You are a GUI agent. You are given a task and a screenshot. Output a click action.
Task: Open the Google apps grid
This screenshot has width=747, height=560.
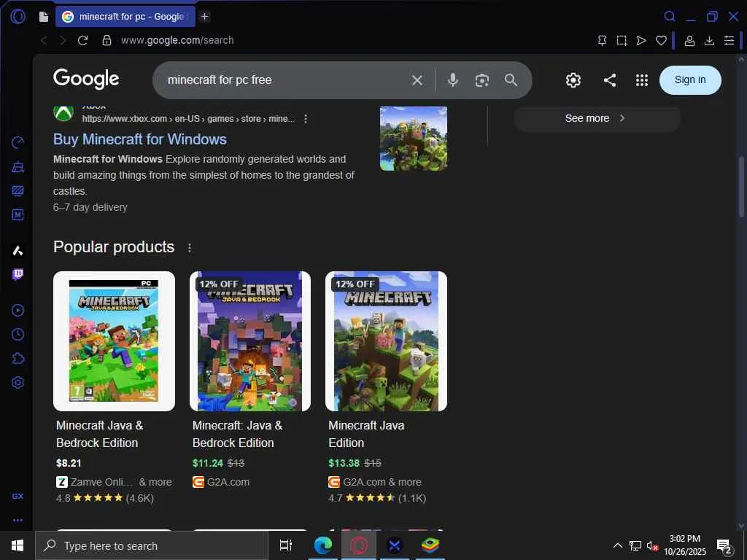[x=642, y=80]
